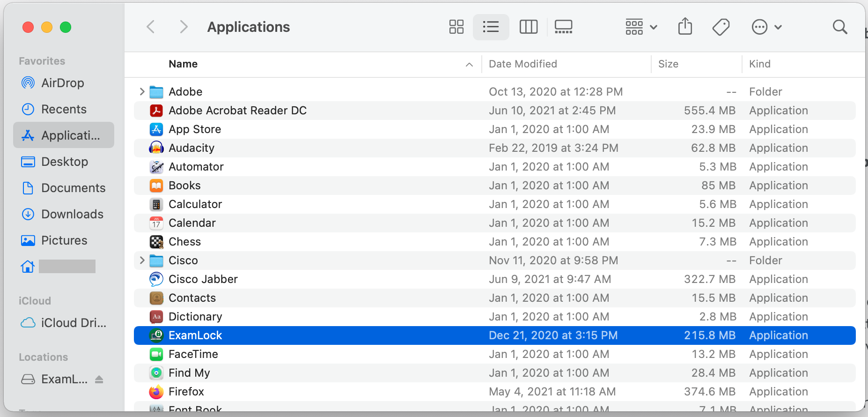
Task: Click the 'Audacity' file name
Action: tap(191, 148)
